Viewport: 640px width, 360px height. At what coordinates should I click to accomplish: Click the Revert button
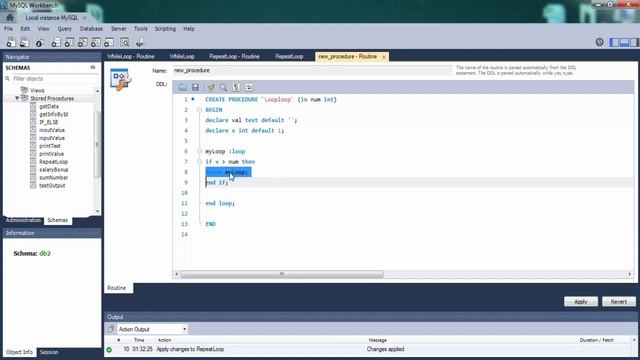619,302
